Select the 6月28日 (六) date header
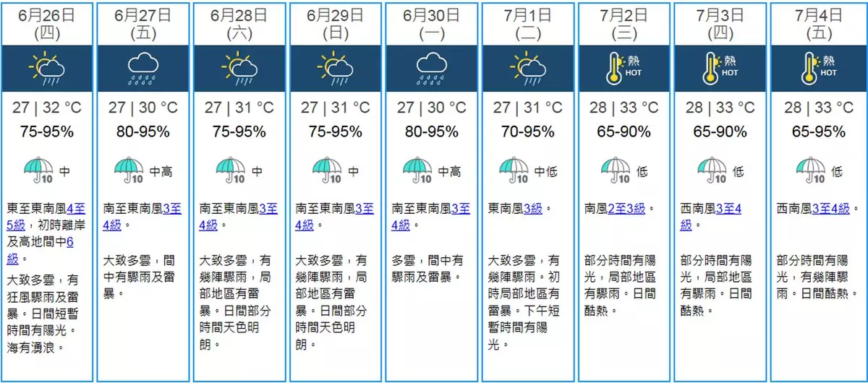Screen dimensions: 868x383 pyautogui.click(x=239, y=23)
